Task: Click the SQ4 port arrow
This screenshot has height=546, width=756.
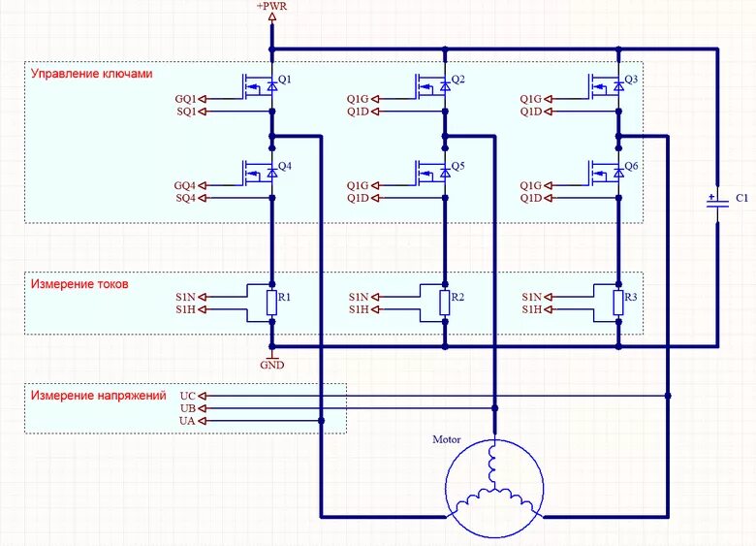Action: click(x=203, y=198)
